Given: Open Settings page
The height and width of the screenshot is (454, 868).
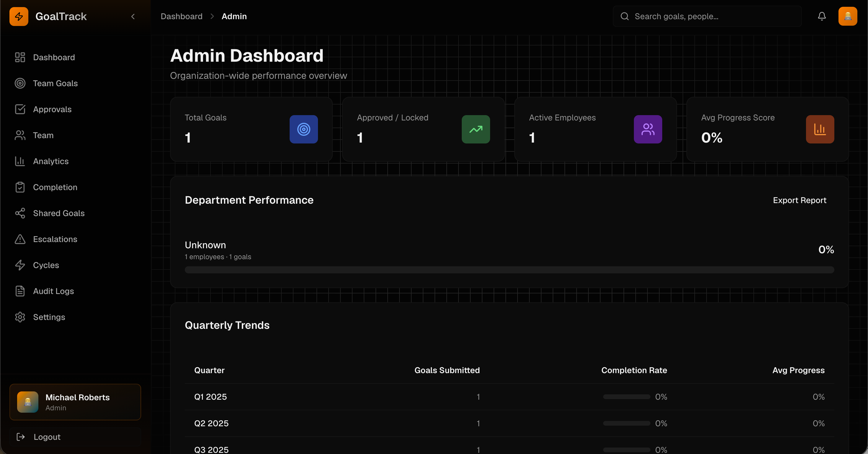Looking at the screenshot, I should click(75, 316).
